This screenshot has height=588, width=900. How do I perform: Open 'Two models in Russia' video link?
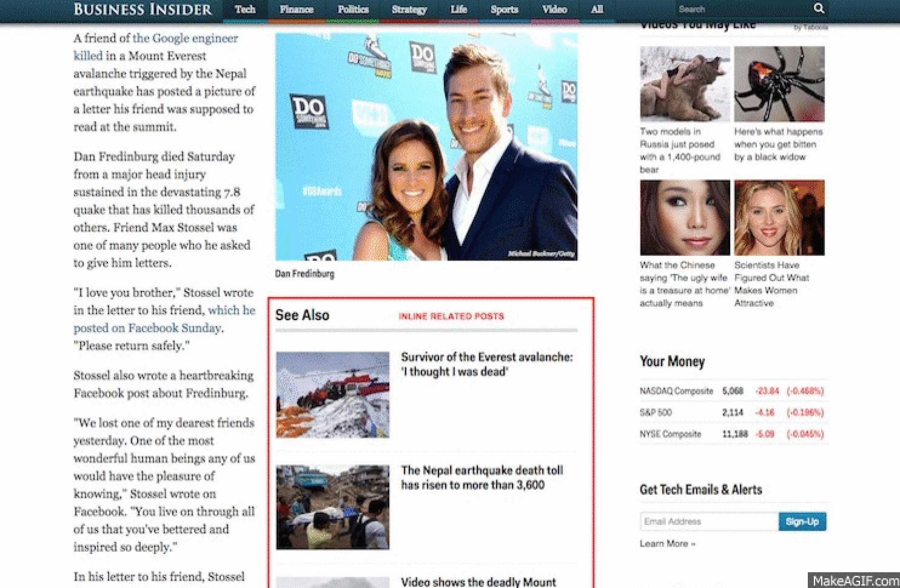coord(680,150)
